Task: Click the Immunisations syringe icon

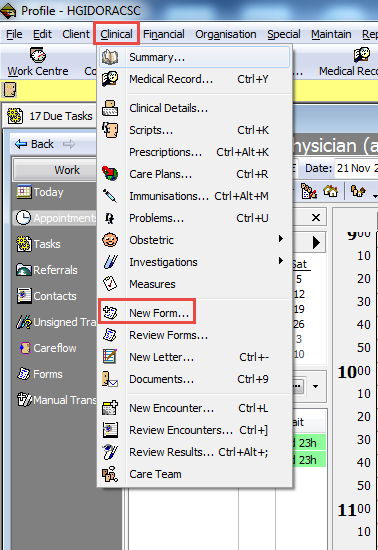Action: point(110,196)
